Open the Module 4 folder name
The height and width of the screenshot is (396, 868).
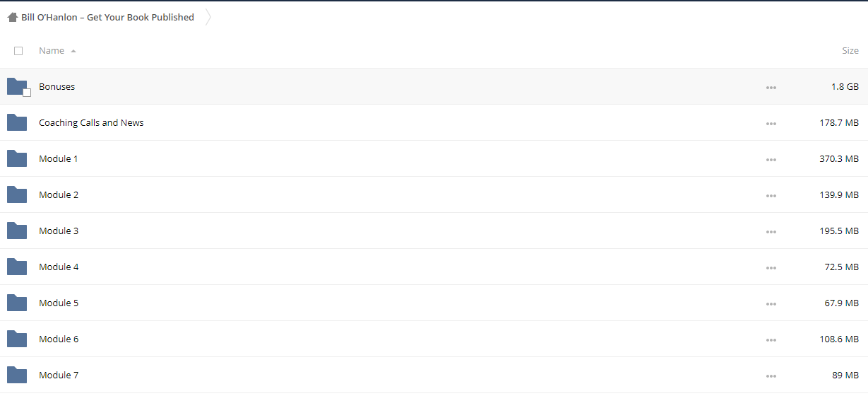[x=59, y=267]
